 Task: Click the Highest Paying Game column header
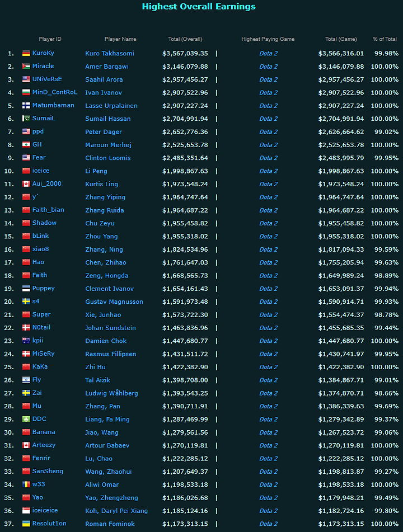[x=268, y=39]
